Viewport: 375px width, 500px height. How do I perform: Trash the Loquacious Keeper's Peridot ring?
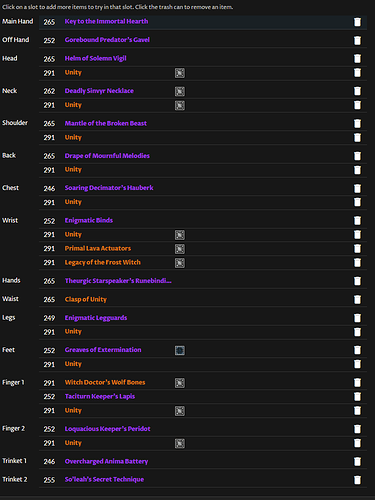click(x=357, y=429)
